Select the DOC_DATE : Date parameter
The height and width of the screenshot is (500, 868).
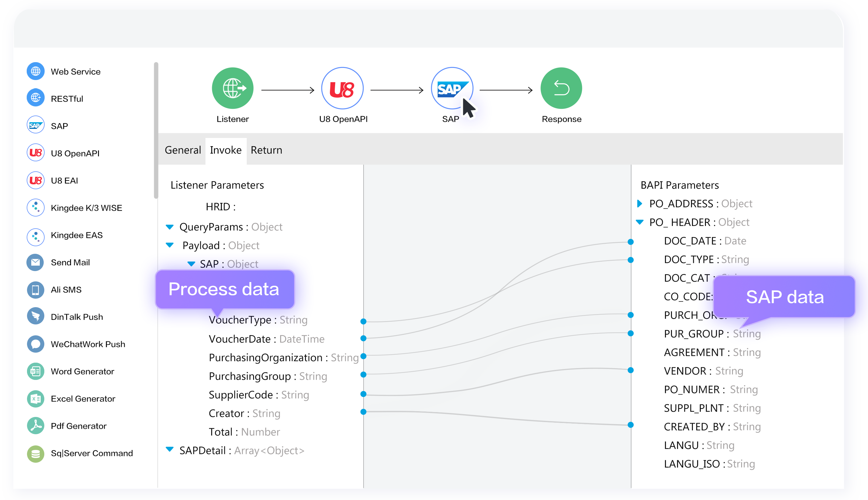705,240
